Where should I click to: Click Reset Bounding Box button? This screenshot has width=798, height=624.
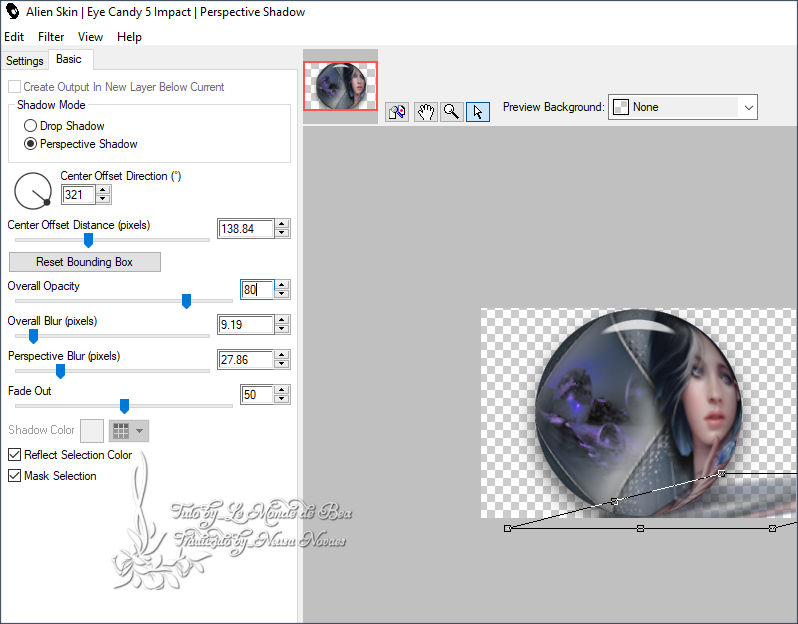pos(85,262)
